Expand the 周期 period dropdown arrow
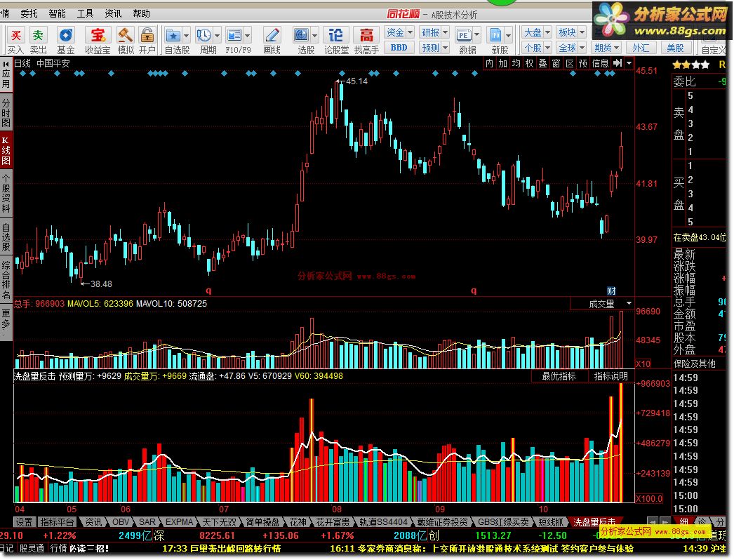734x560 pixels. click(x=217, y=36)
